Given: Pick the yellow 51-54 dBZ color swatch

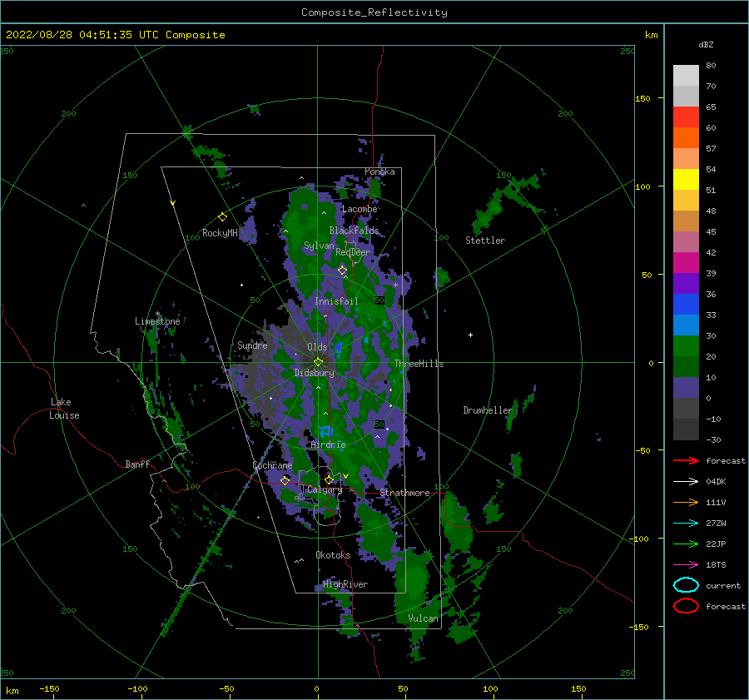Looking at the screenshot, I should 686,180.
